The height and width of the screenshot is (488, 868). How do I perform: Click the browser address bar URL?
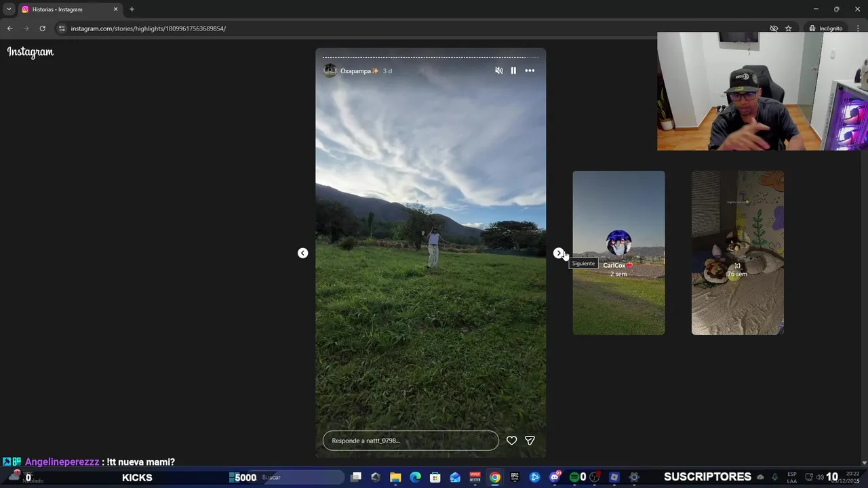coord(149,28)
